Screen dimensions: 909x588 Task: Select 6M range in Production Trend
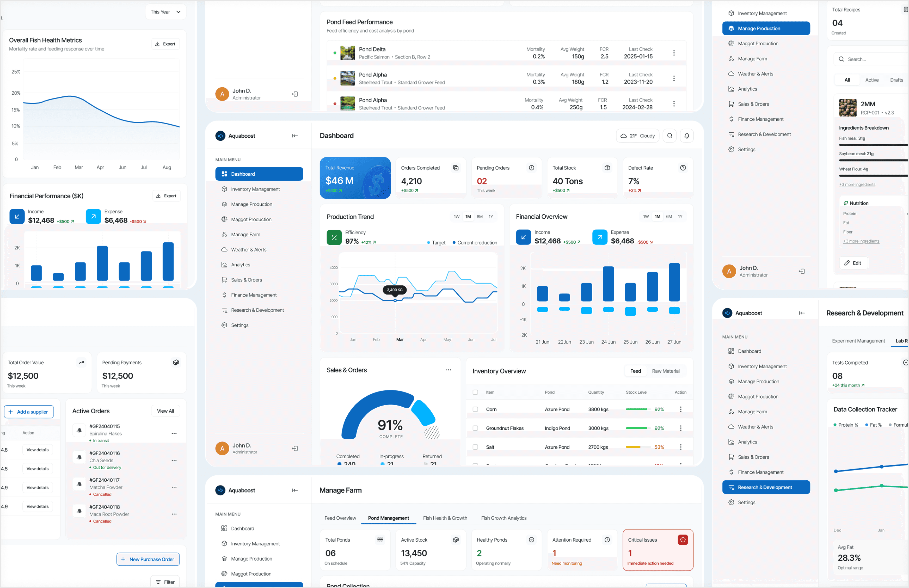[x=480, y=217]
